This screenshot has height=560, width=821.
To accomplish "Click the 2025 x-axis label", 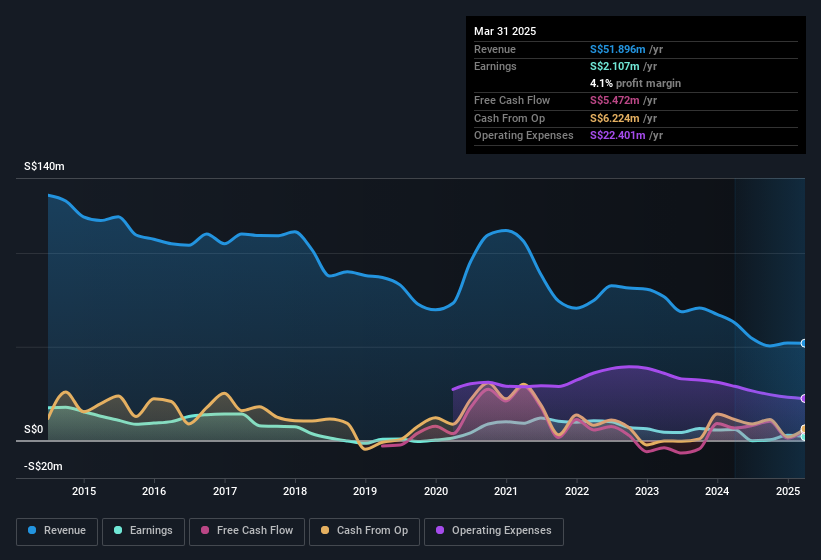I will [788, 491].
